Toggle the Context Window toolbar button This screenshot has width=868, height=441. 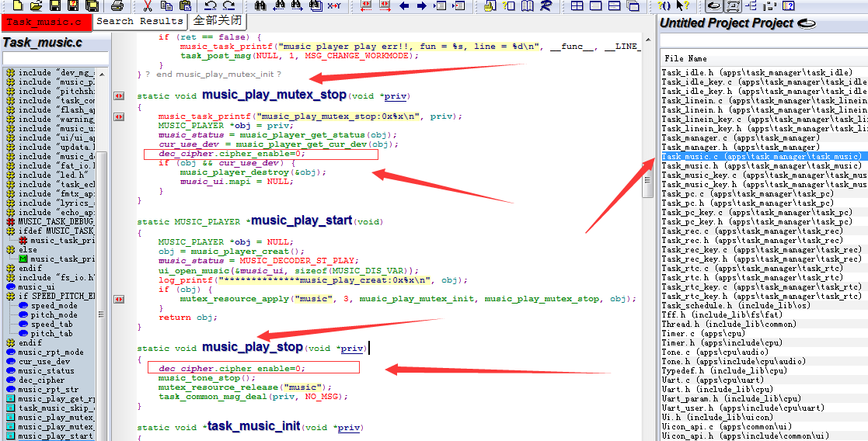733,6
